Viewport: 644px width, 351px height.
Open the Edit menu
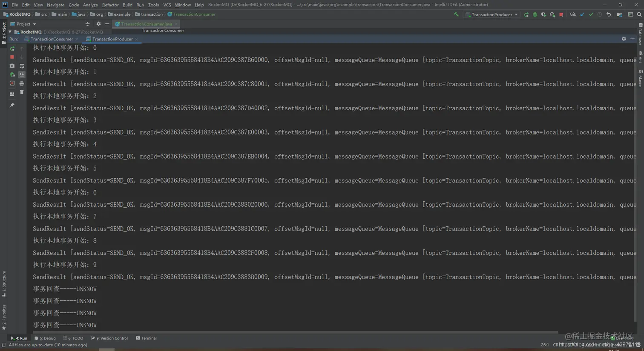pyautogui.click(x=26, y=5)
